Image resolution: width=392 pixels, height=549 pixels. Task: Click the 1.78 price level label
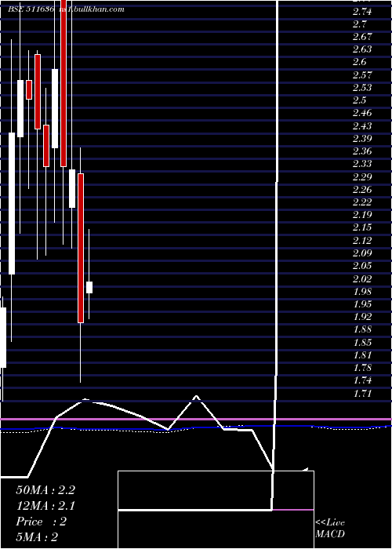click(x=362, y=368)
